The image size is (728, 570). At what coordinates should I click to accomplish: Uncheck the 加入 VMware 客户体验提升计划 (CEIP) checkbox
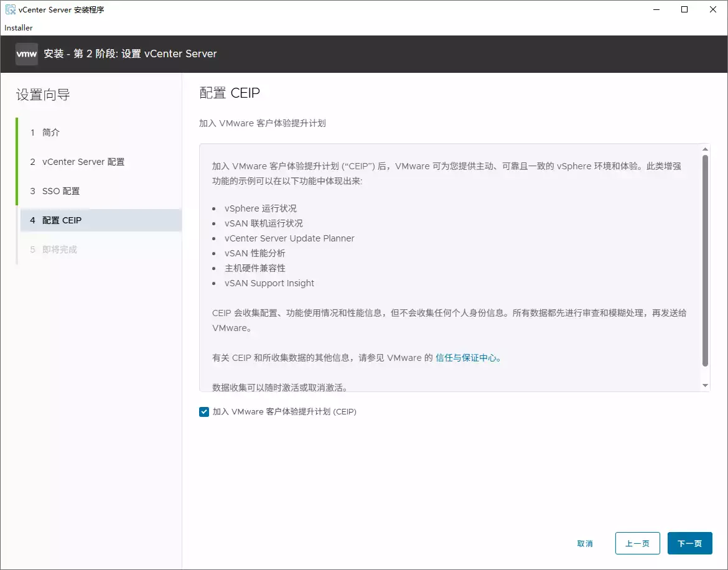click(204, 412)
